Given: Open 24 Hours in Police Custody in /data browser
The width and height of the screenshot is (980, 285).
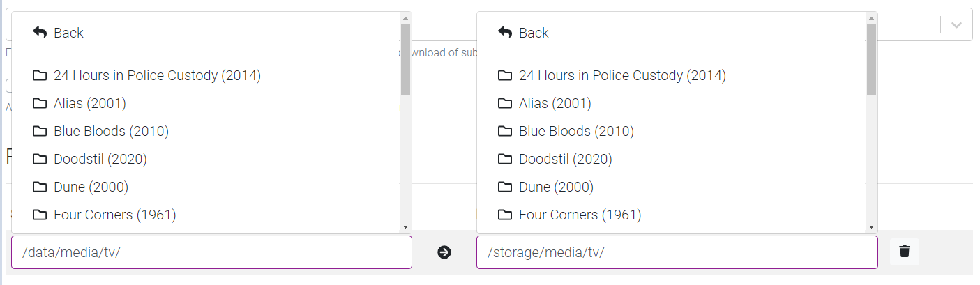Looking at the screenshot, I should (157, 75).
